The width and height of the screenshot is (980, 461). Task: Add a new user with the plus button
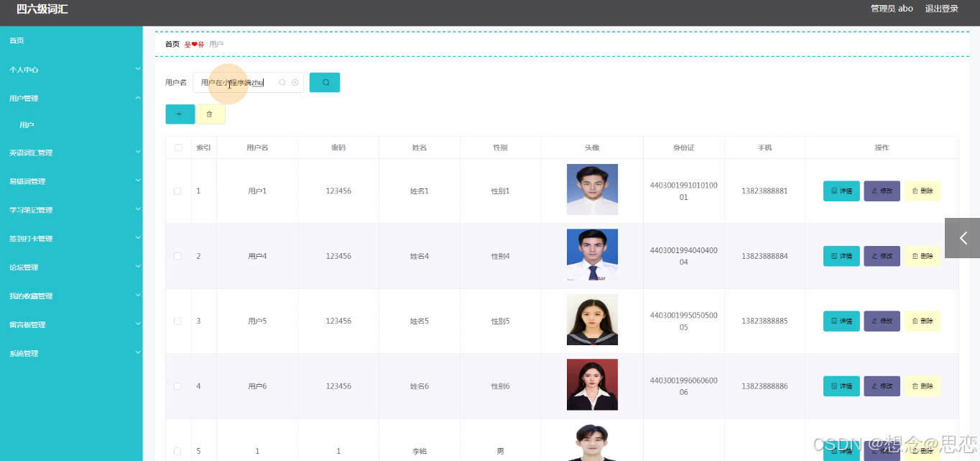click(x=180, y=114)
